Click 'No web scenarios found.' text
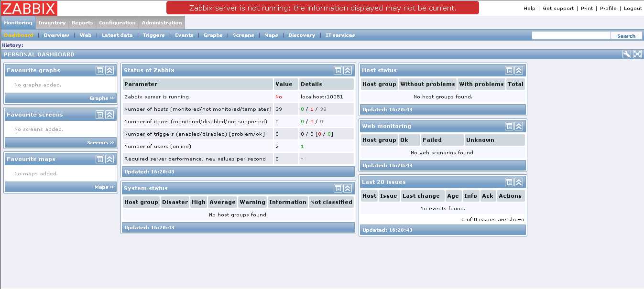This screenshot has height=289, width=644. coord(443,153)
